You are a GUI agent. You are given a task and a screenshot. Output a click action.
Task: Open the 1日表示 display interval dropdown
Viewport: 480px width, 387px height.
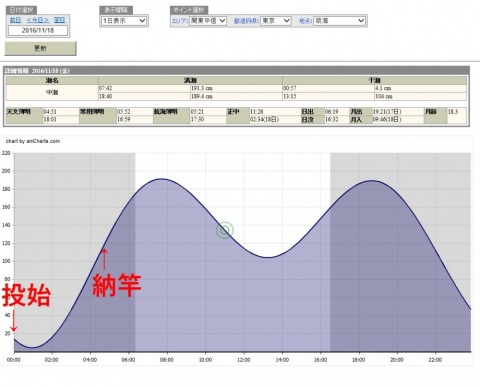click(x=124, y=21)
